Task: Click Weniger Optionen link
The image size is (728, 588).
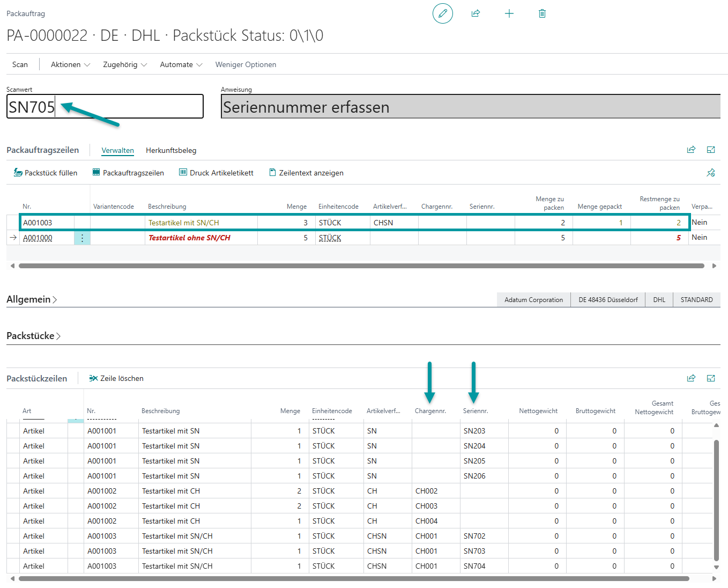Action: (x=246, y=64)
